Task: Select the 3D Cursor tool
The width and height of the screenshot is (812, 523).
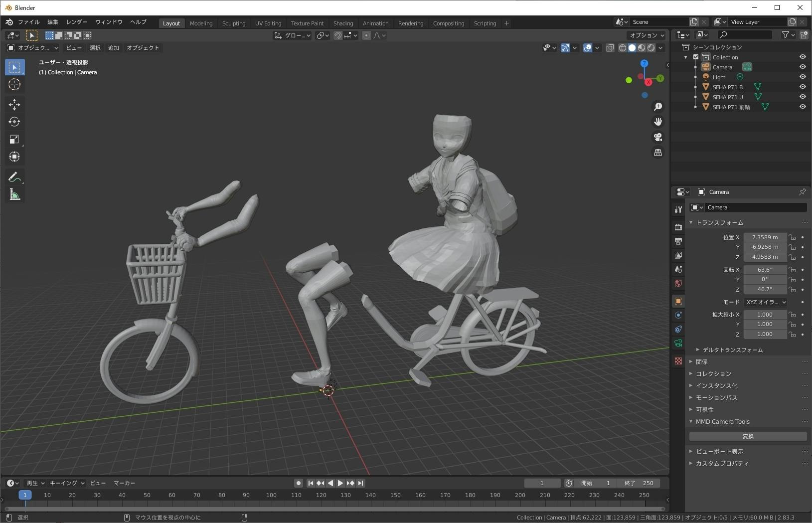Action: (x=14, y=84)
